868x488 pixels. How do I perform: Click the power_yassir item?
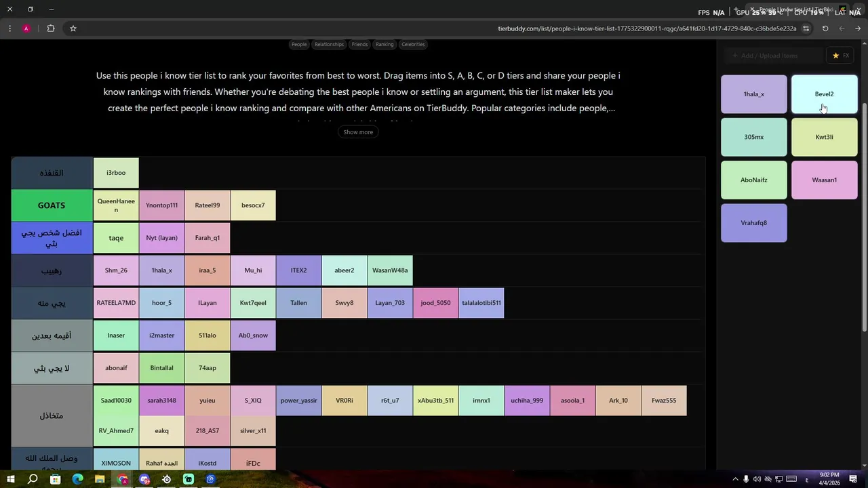[298, 401]
